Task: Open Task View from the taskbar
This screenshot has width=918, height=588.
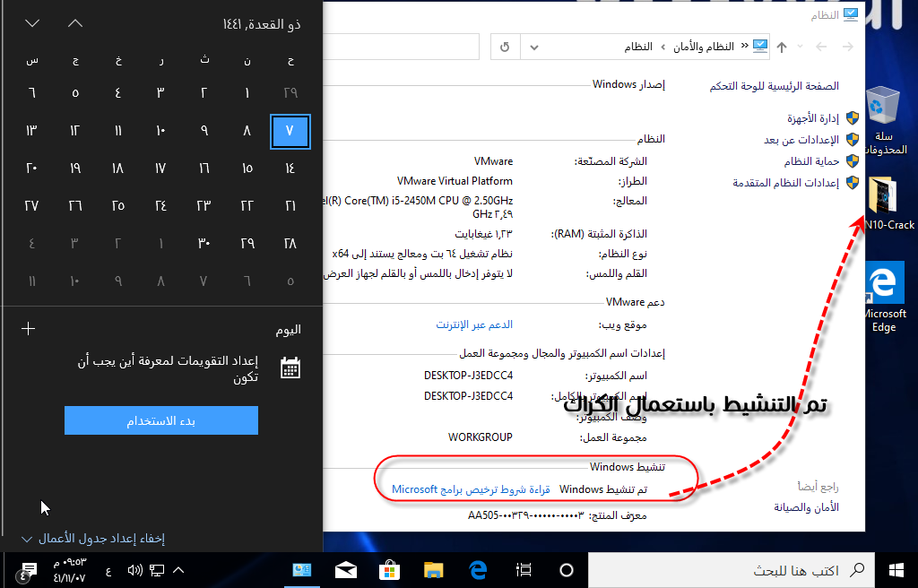Action: 524,570
